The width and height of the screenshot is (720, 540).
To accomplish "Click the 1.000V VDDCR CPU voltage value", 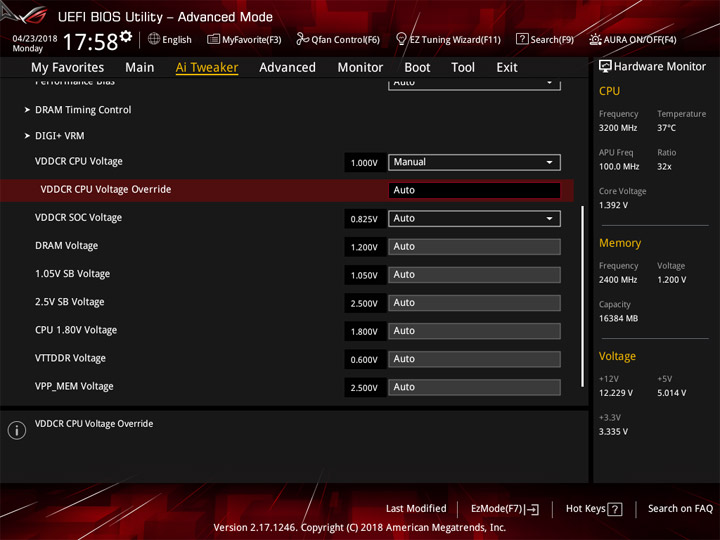I will (364, 163).
